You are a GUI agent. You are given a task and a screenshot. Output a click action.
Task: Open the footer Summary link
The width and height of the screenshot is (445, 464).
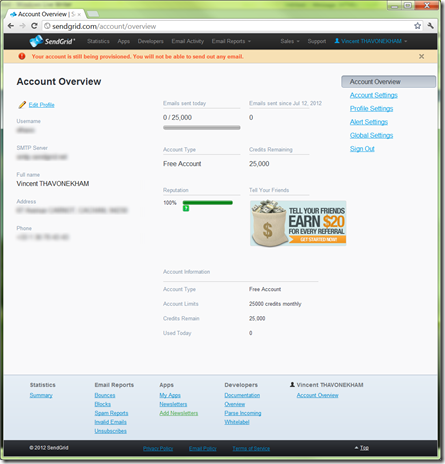pos(41,395)
